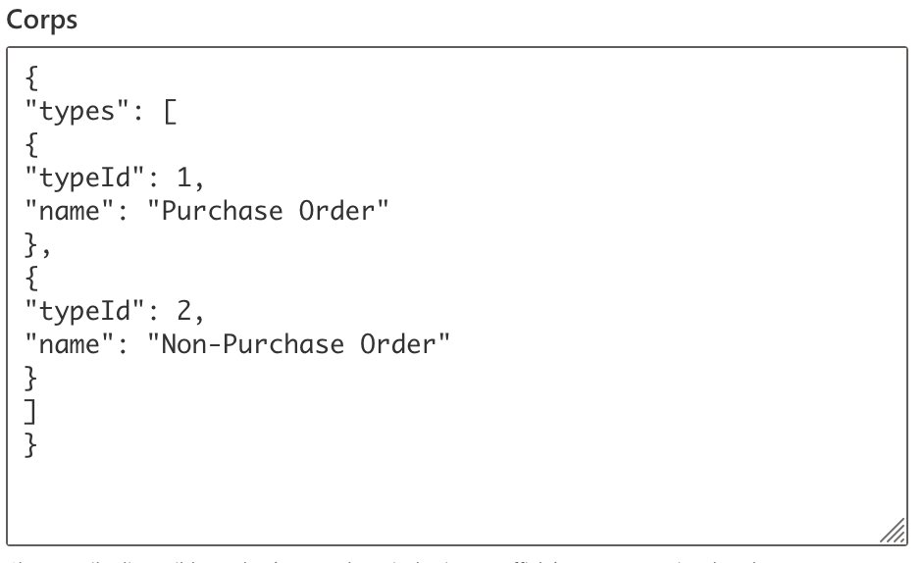Click the very first opening curly brace
Image resolution: width=924 pixels, height=563 pixels.
(31, 78)
